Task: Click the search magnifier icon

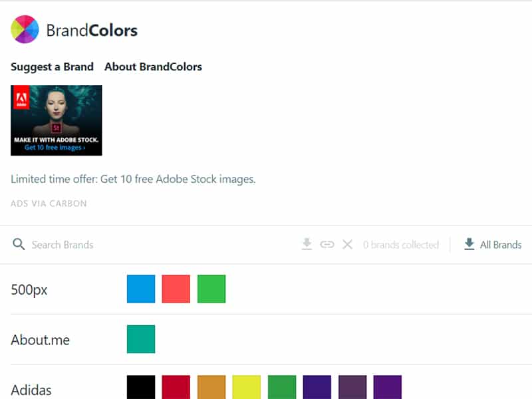Action: click(x=19, y=244)
